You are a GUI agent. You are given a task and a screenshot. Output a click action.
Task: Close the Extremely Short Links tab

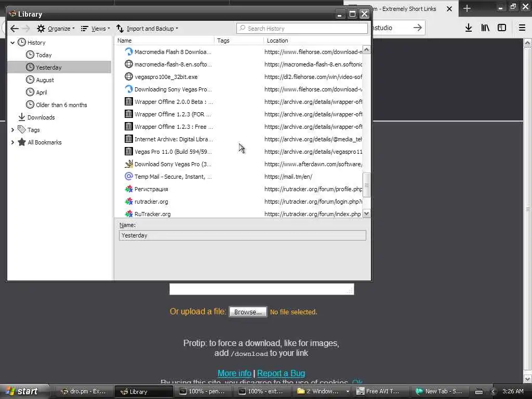[x=449, y=9]
